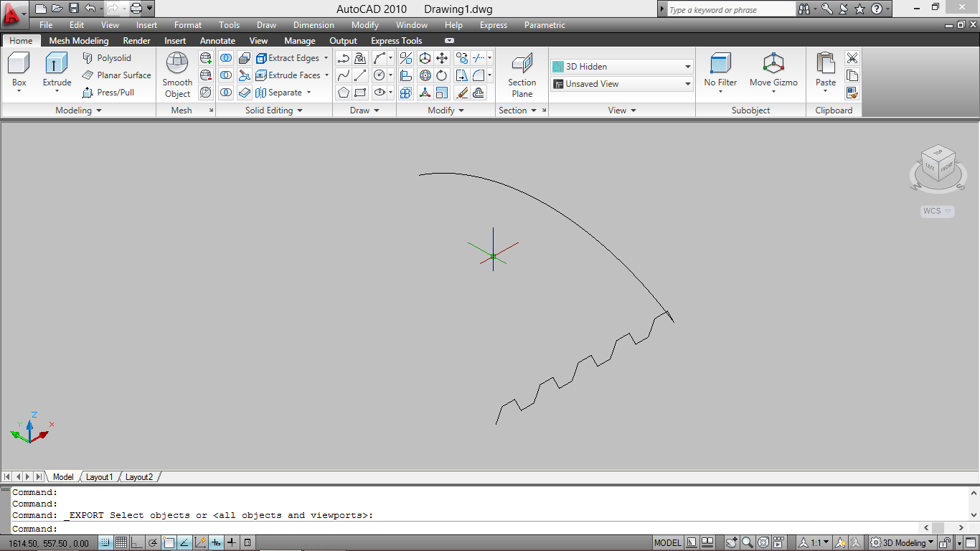Click the Extrude Faces button
This screenshot has width=980, height=551.
[288, 75]
